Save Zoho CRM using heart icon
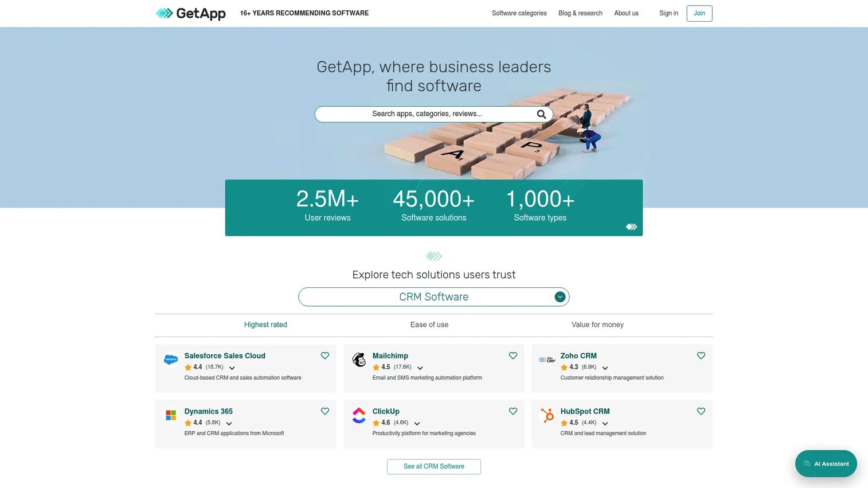The height and width of the screenshot is (488, 868). pyautogui.click(x=701, y=356)
